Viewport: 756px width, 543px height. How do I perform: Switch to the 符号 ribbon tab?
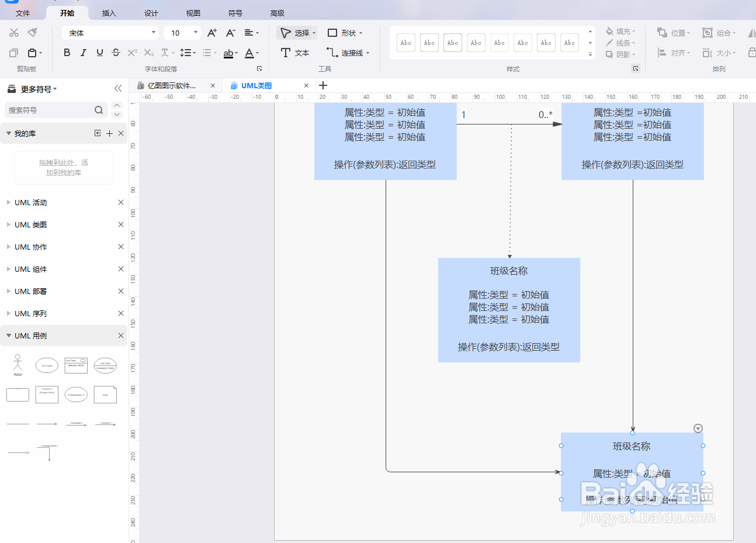pyautogui.click(x=235, y=13)
